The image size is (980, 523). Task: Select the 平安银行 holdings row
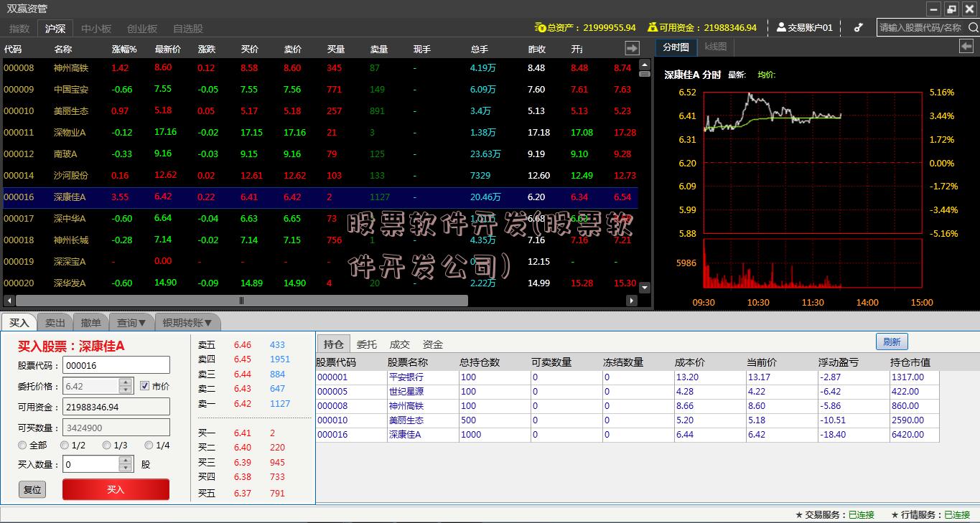click(x=627, y=377)
